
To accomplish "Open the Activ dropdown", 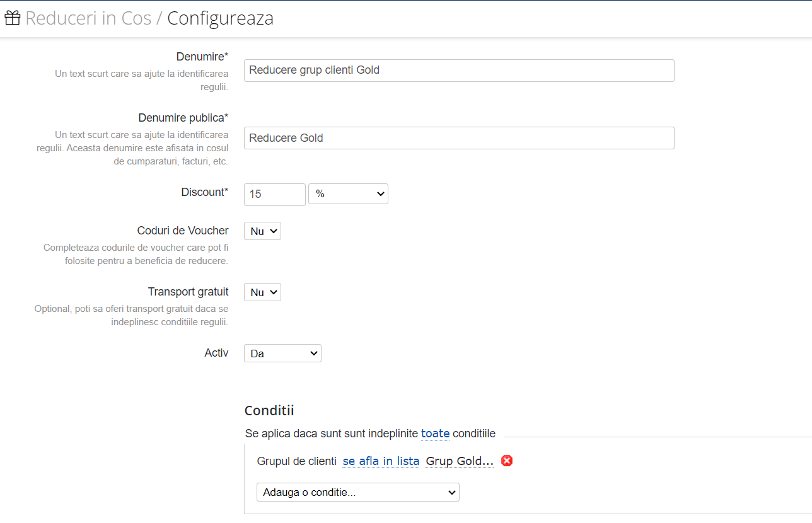I will click(x=282, y=353).
